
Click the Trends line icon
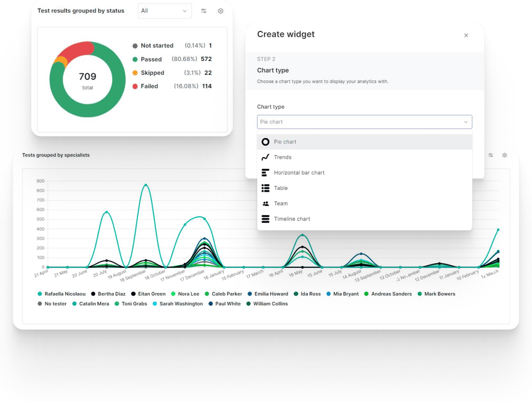click(265, 157)
